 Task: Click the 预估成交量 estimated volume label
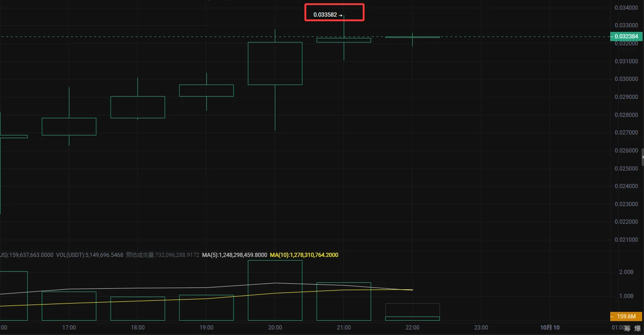pos(162,255)
